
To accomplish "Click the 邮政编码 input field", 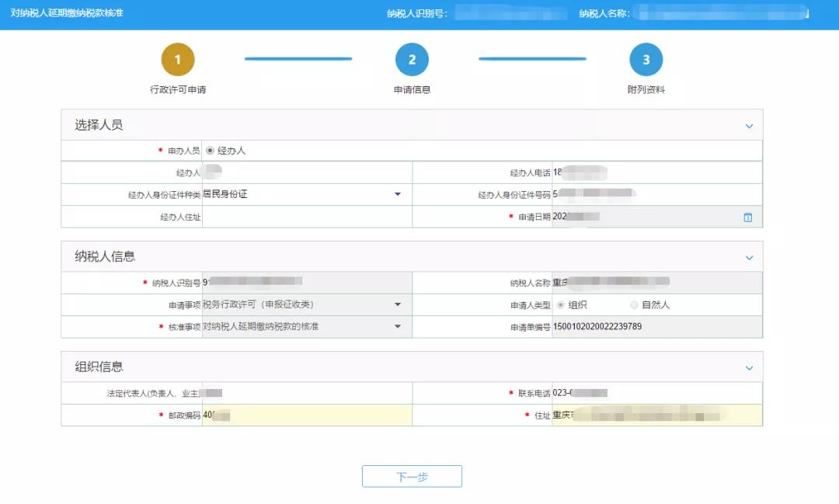I will pos(307,415).
